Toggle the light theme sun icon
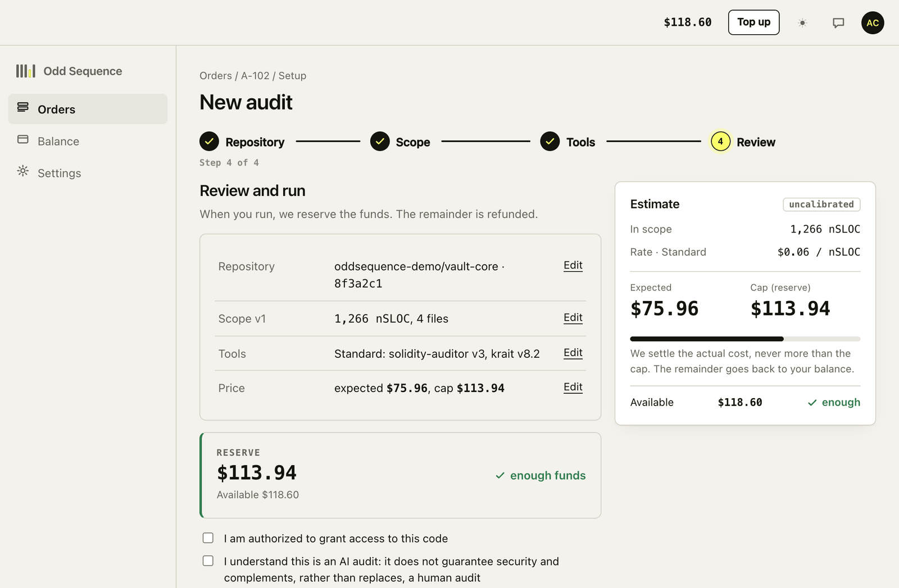Image resolution: width=899 pixels, height=588 pixels. point(802,22)
